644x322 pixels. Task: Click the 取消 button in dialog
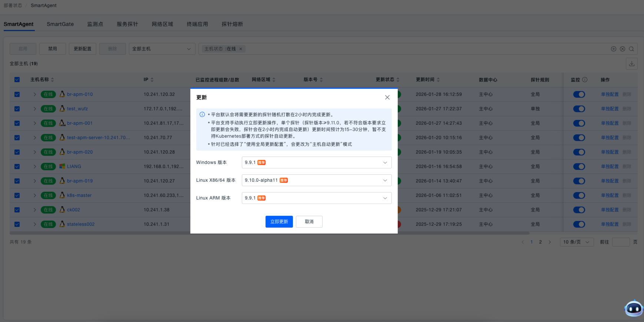point(309,222)
